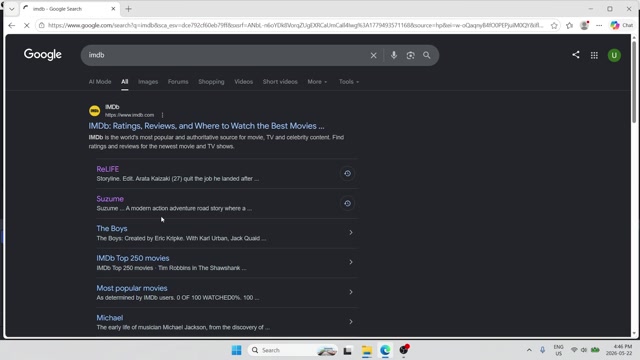View site information lock icon
The height and width of the screenshot is (360, 640).
tap(42, 25)
